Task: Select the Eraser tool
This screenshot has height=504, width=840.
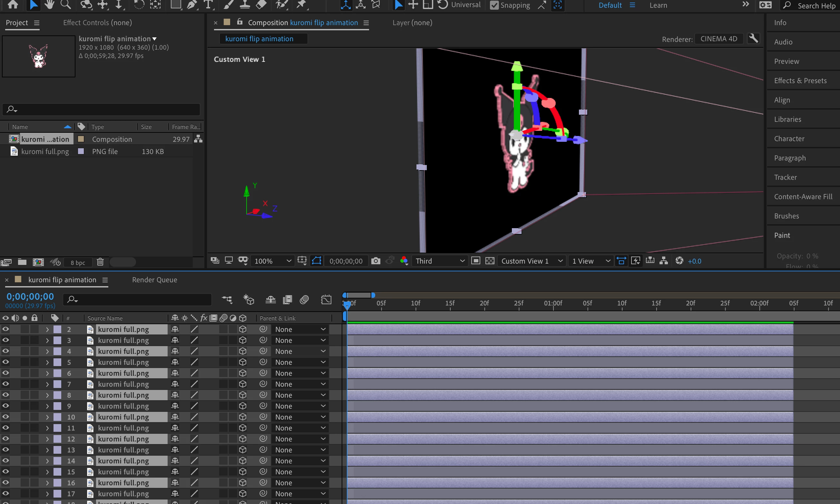Action: (x=261, y=5)
